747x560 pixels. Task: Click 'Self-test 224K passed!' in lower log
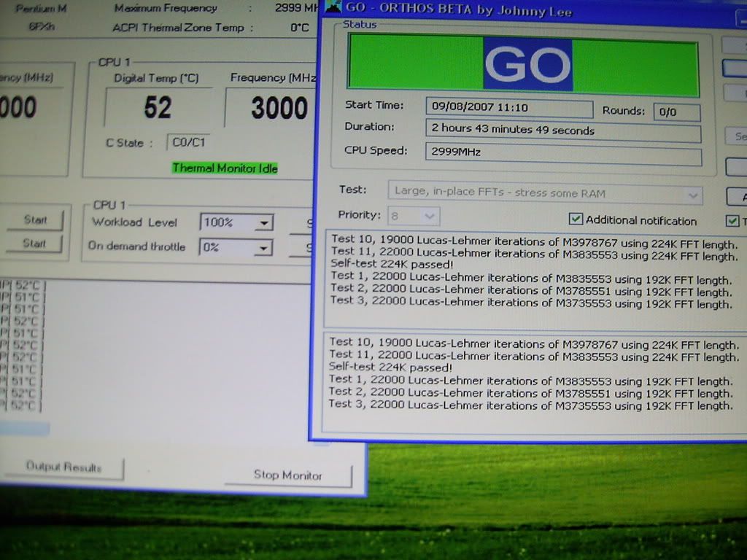[x=391, y=367]
